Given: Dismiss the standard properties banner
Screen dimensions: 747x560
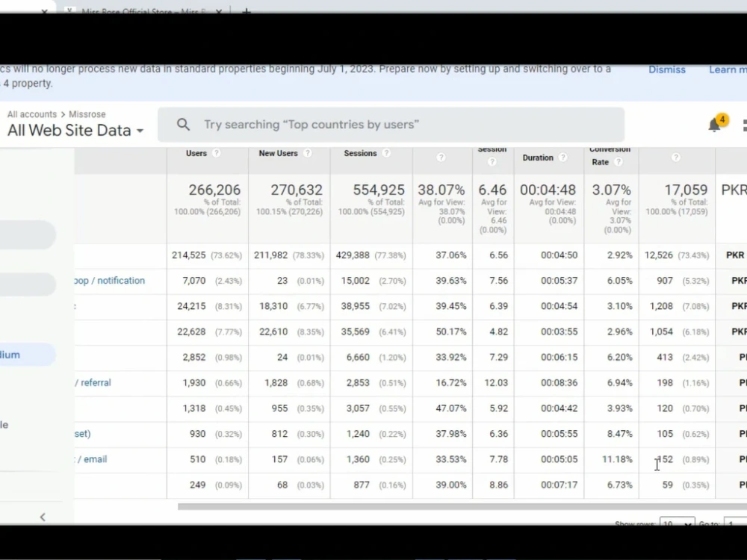Looking at the screenshot, I should 667,69.
